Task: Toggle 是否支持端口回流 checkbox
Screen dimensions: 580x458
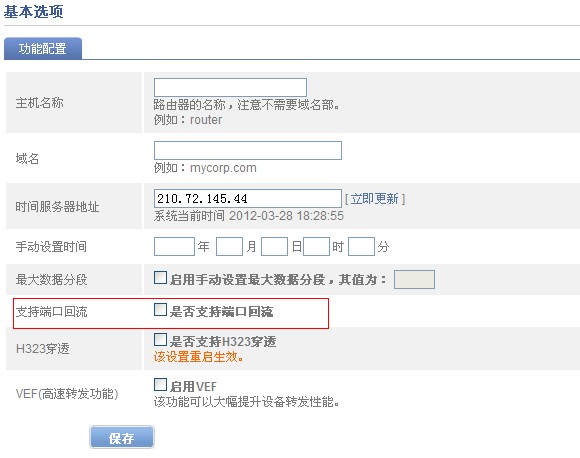Action: tap(160, 310)
